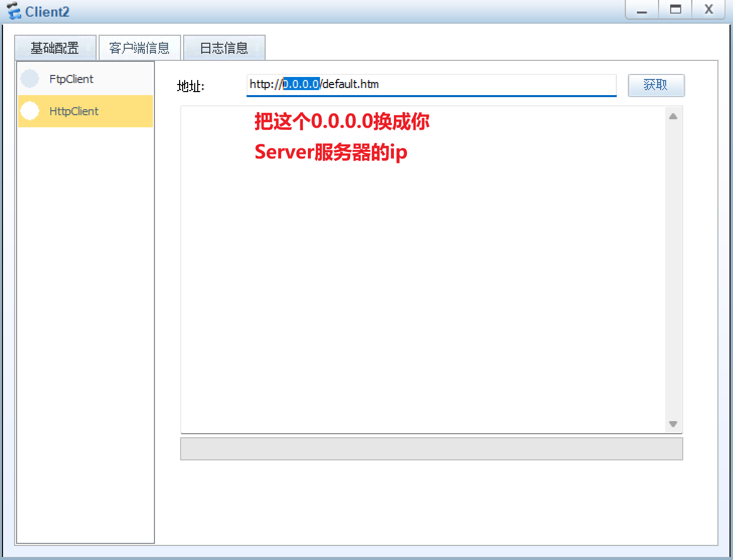Minimize the Client2 window

pos(642,10)
